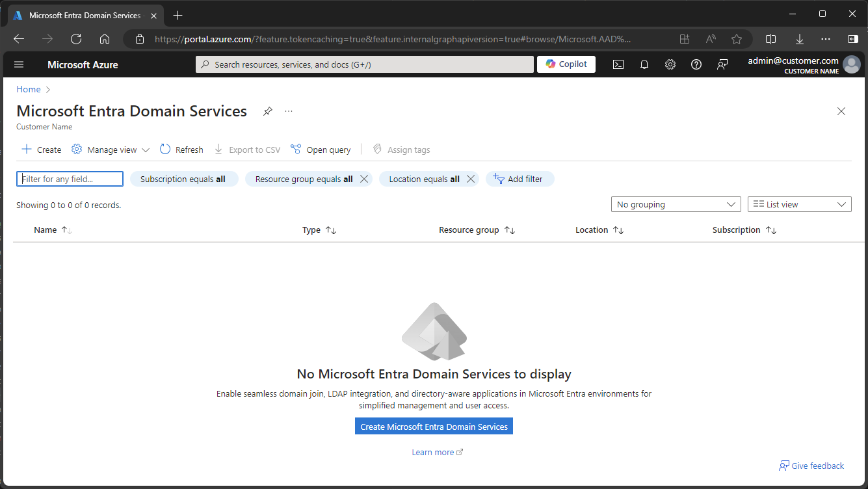Open the Azure portal hamburger menu

pyautogui.click(x=18, y=64)
